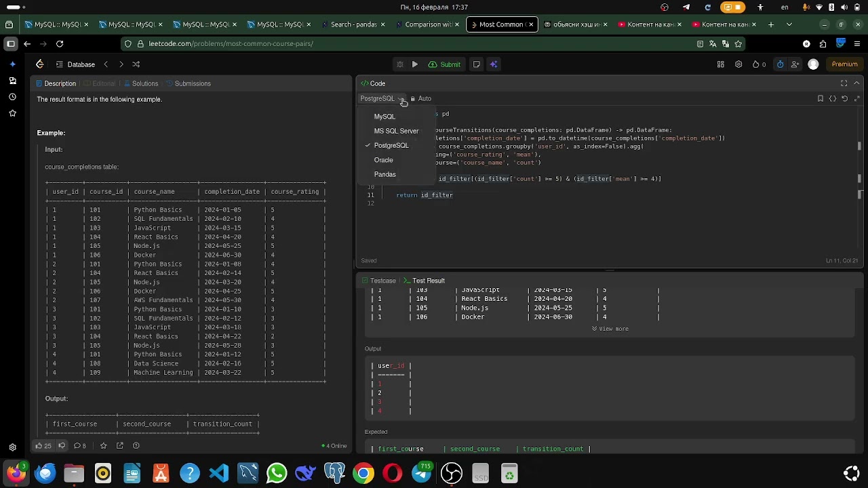Viewport: 868px width, 488px height.
Task: Select Pandas from language menu
Action: [384, 174]
